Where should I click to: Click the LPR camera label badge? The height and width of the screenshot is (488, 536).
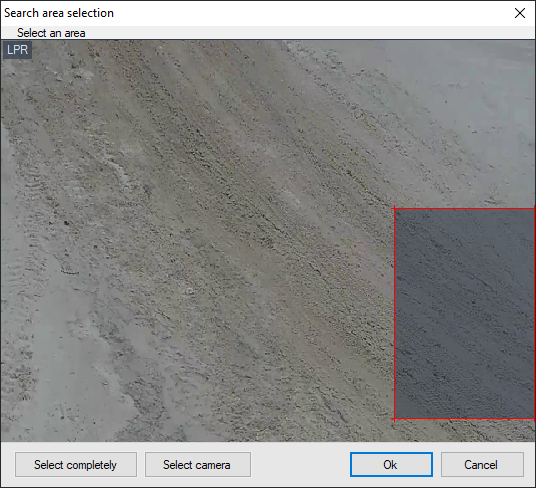click(17, 50)
